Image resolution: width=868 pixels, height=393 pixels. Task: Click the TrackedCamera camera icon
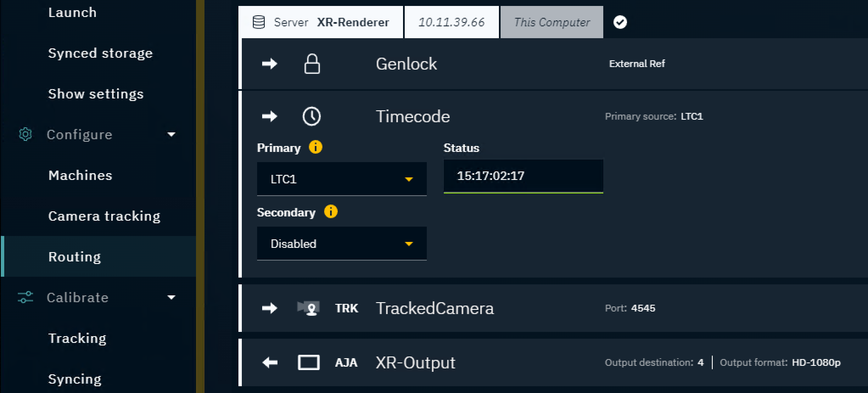coord(308,308)
